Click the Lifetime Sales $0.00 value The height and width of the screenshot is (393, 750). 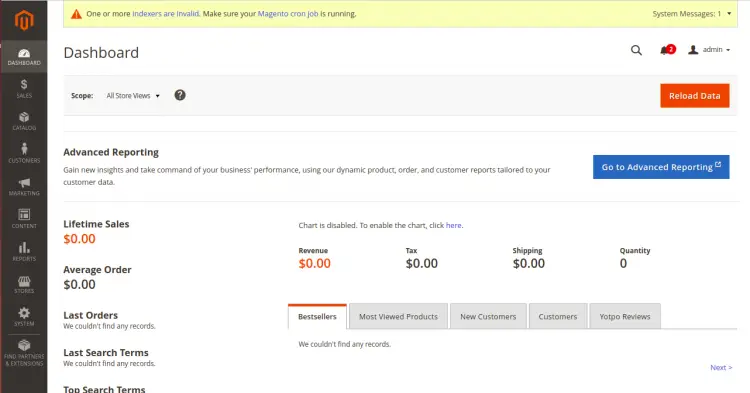coord(79,239)
